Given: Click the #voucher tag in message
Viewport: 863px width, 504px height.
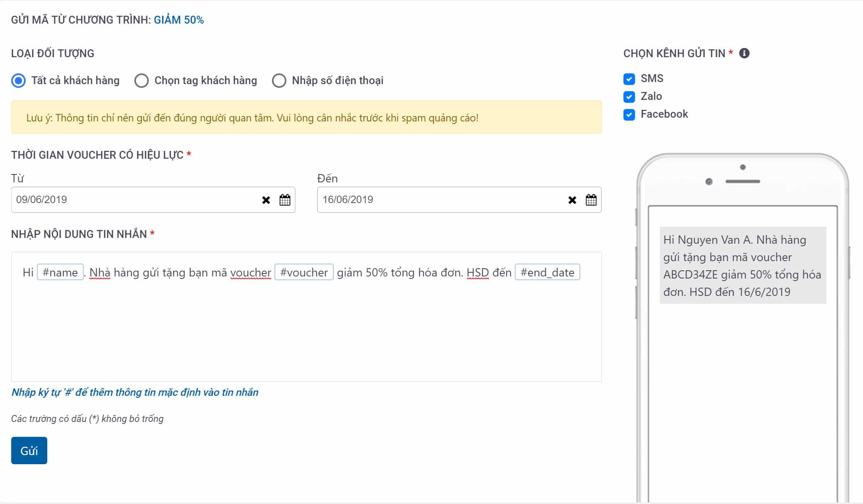Looking at the screenshot, I should [x=304, y=272].
